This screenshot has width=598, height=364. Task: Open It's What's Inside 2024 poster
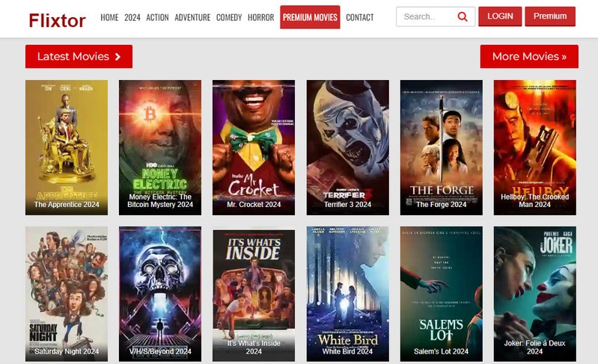[254, 294]
